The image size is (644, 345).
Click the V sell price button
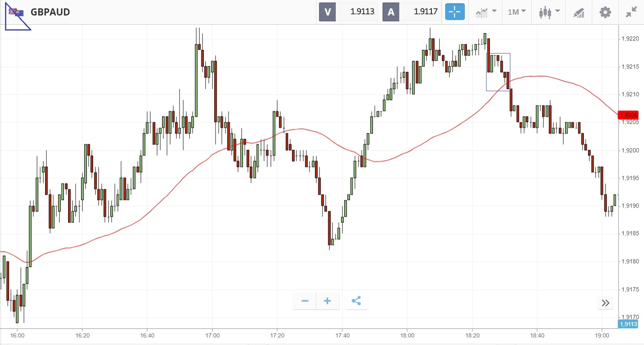pos(348,12)
